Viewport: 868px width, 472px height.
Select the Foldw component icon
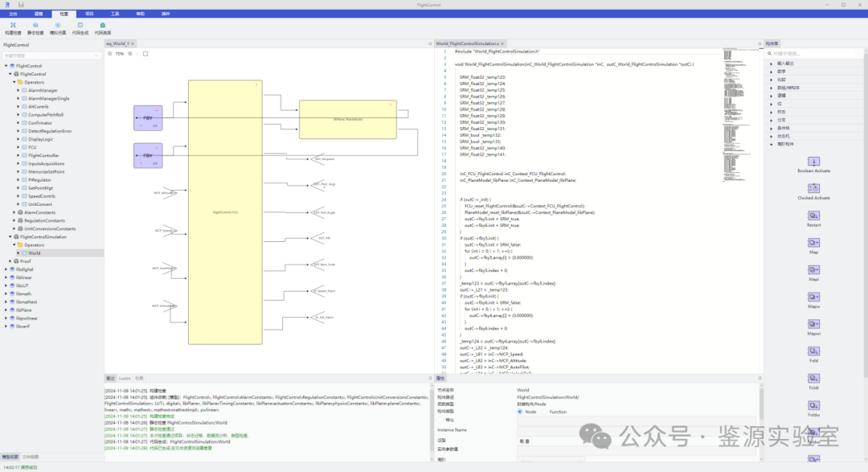813,405
